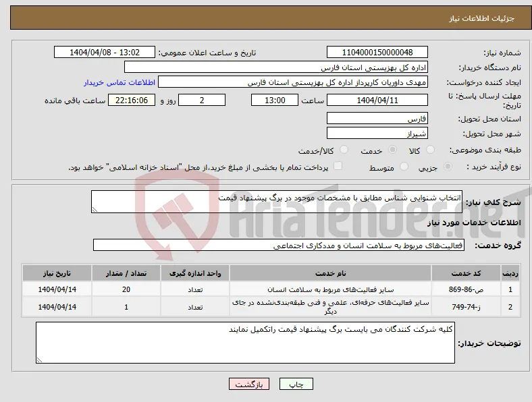
Task: Click the نوع فرآیند خرید label
Action: 494,167
